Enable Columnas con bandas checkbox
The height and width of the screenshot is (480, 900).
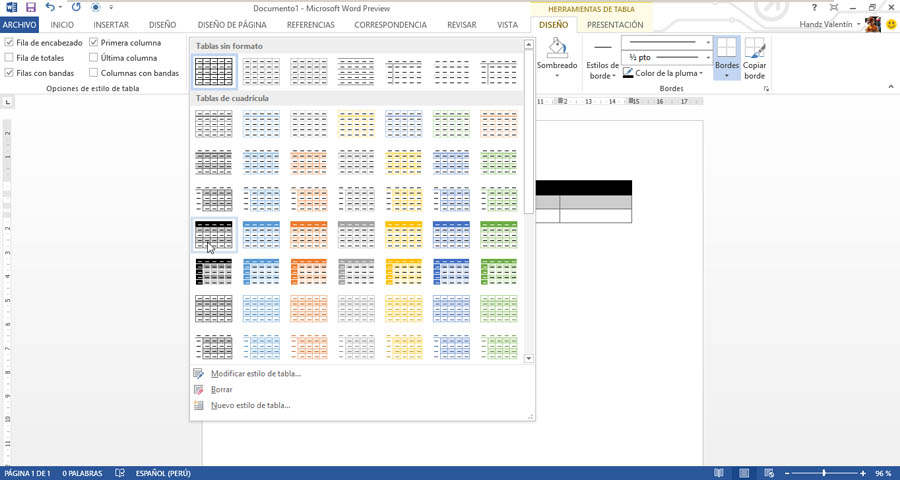[94, 73]
